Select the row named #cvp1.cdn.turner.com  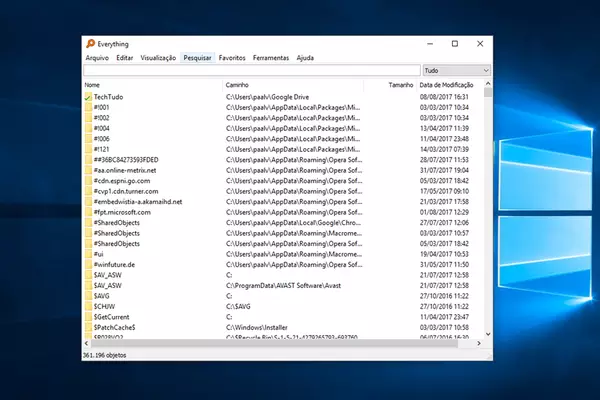[284, 191]
